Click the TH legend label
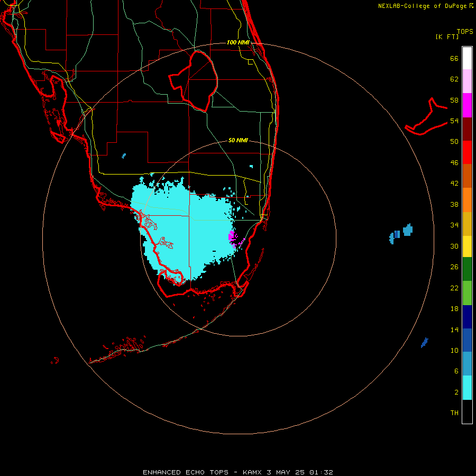This screenshot has width=476, height=476. [454, 413]
